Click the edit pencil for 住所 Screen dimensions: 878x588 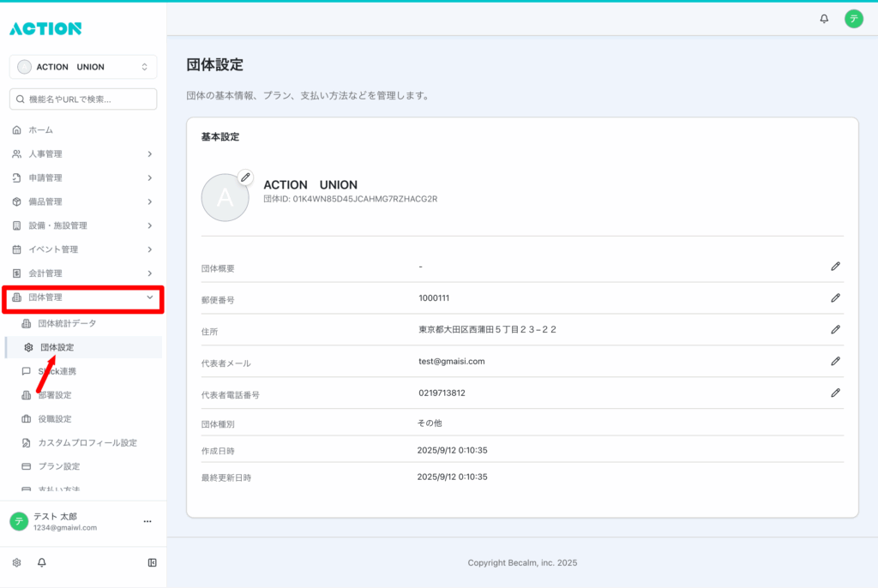point(835,329)
